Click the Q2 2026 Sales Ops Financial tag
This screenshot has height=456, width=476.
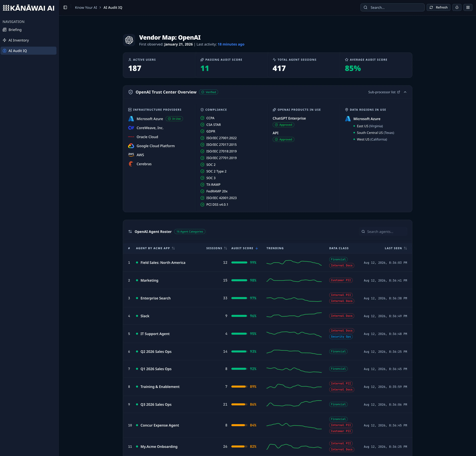pos(338,351)
